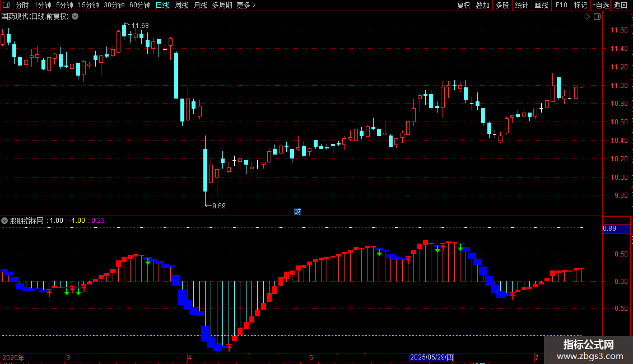Viewport: 633px width, 364px height.
Task: Click the -0.50 indicator axis label
Action: [620, 309]
